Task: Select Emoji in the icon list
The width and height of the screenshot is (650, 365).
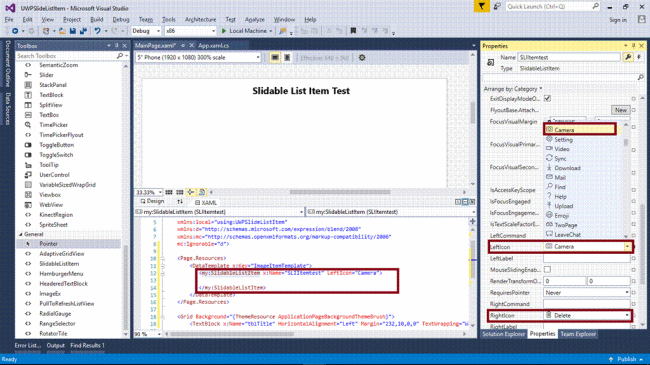Action: 561,216
